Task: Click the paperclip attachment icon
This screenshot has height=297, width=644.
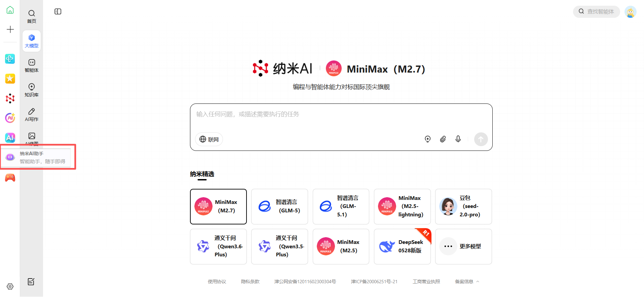Action: pos(443,139)
